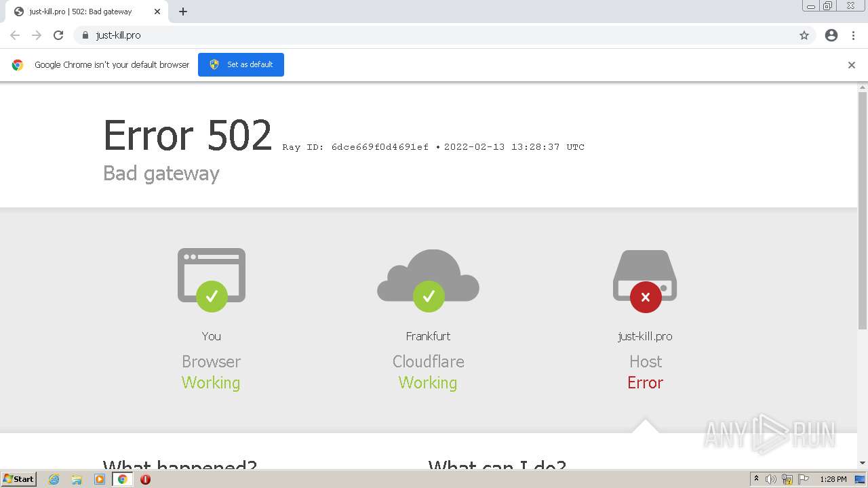Go back using the back arrow
868x488 pixels.
[15, 35]
